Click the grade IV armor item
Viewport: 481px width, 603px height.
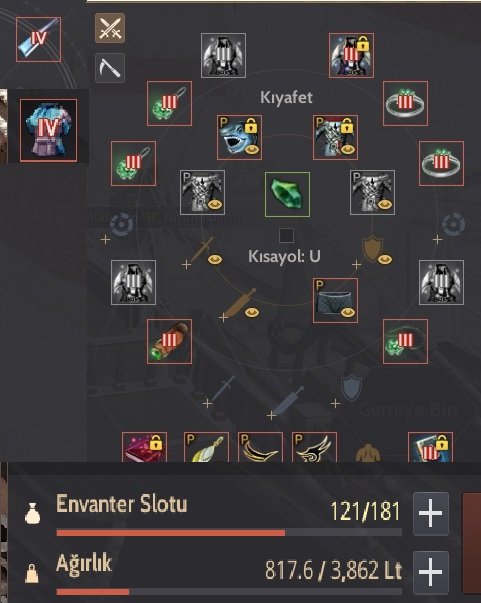48,130
